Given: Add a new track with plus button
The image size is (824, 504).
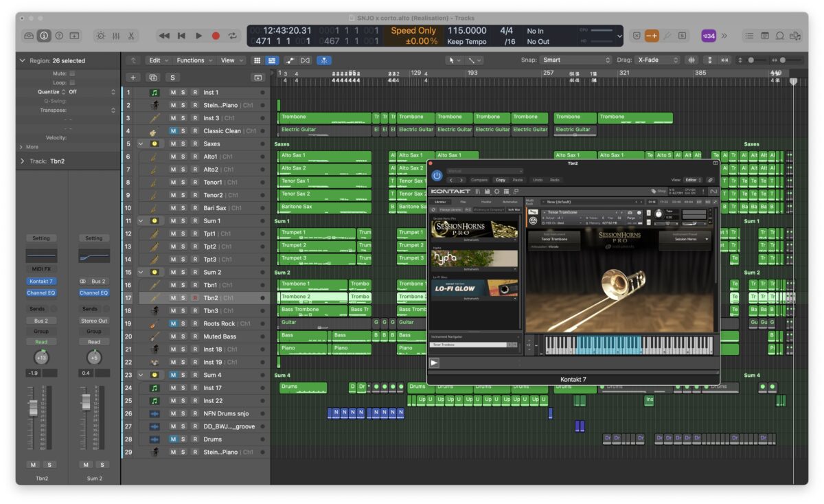Looking at the screenshot, I should point(133,78).
